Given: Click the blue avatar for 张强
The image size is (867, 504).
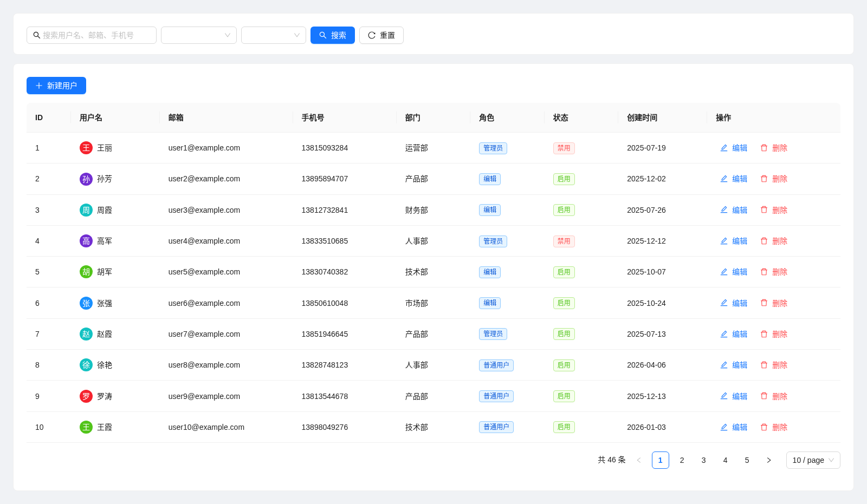Looking at the screenshot, I should (x=86, y=303).
